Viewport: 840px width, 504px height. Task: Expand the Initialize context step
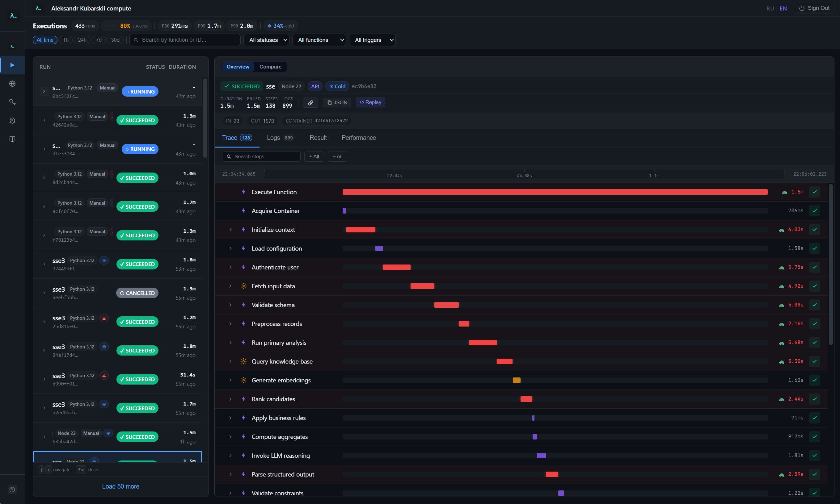230,230
